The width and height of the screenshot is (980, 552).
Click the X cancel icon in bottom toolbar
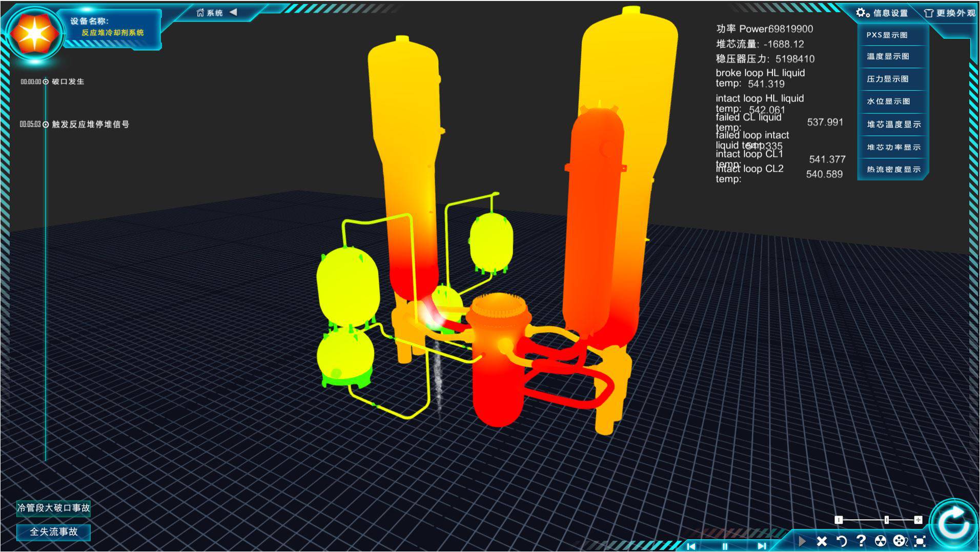[x=822, y=541]
